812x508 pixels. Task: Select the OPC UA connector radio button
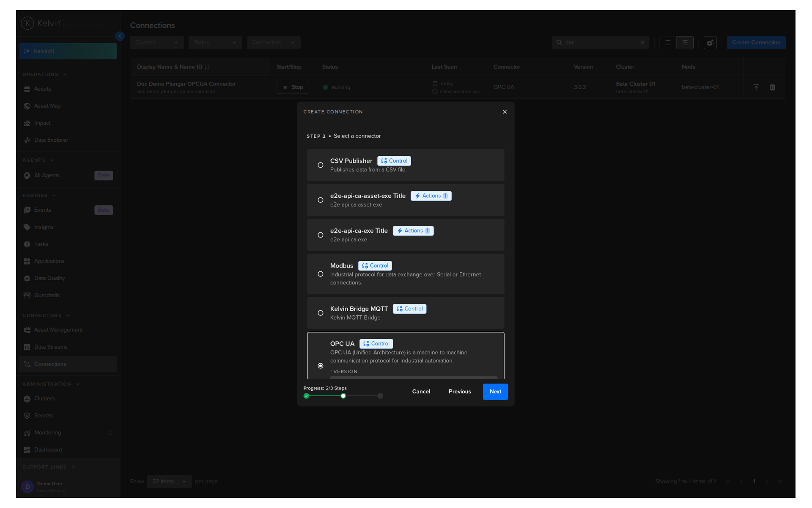click(x=321, y=366)
